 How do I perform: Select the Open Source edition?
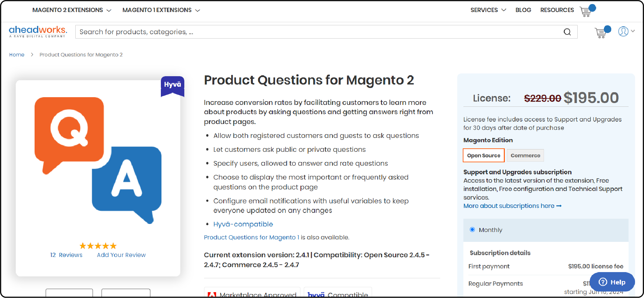click(483, 155)
